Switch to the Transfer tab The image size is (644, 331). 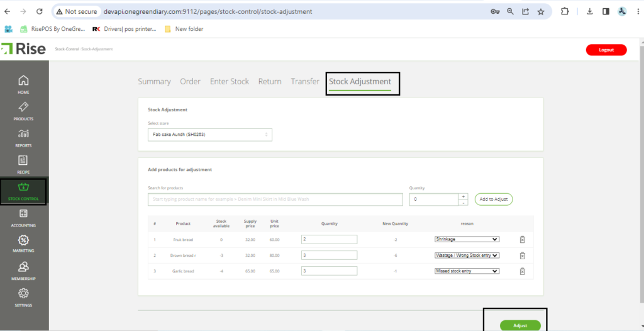coord(305,82)
